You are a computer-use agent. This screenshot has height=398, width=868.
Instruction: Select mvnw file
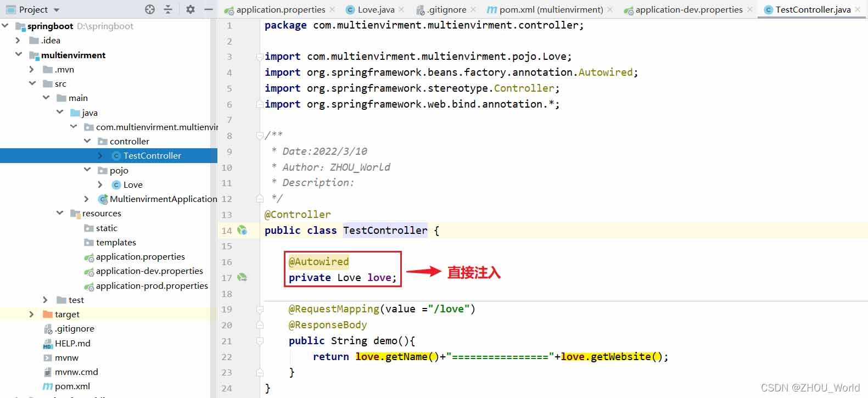pyautogui.click(x=66, y=357)
